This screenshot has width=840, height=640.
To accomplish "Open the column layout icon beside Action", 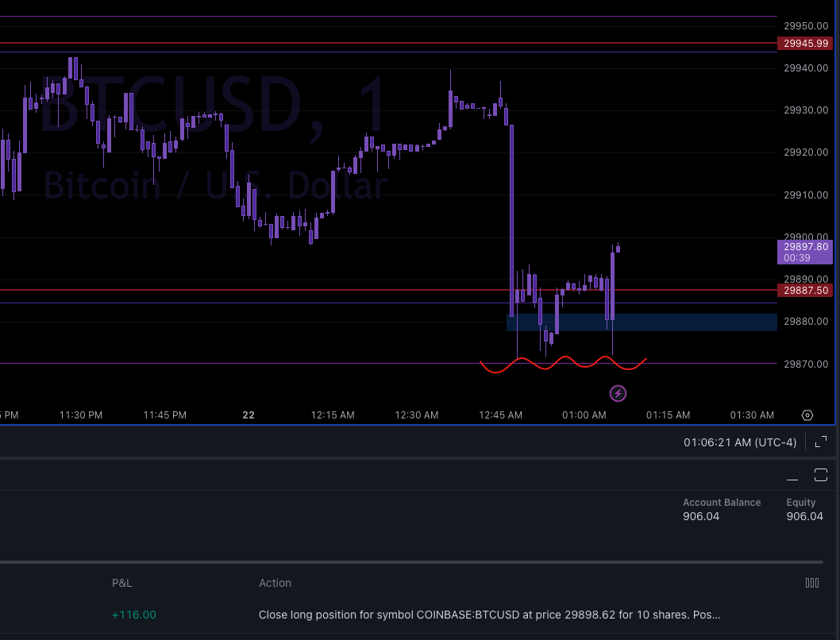I will pyautogui.click(x=812, y=582).
